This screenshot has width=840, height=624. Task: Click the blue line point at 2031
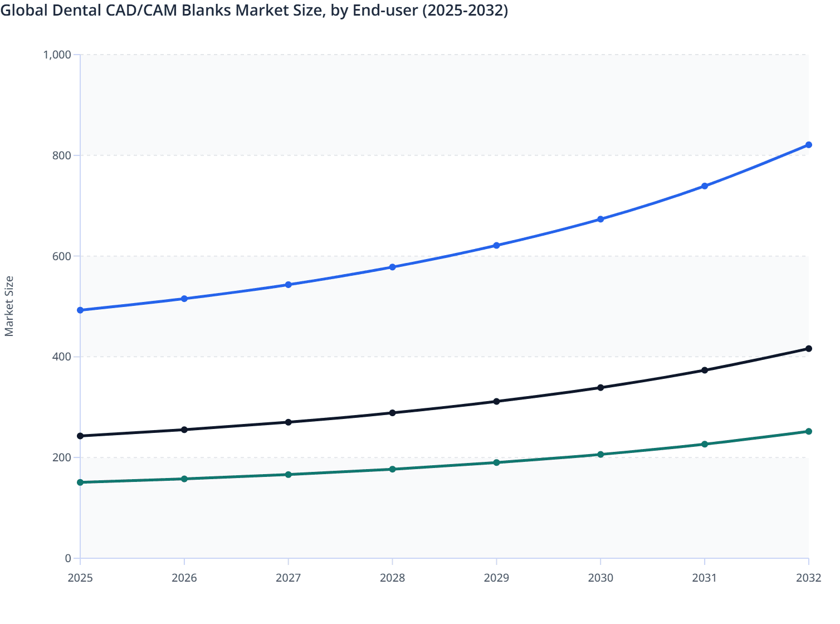coord(705,186)
